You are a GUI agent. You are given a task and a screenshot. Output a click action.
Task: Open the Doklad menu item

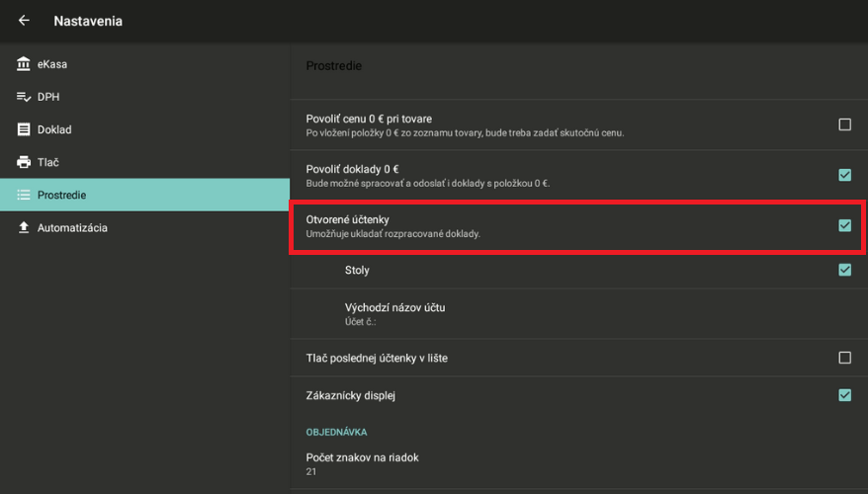point(54,129)
